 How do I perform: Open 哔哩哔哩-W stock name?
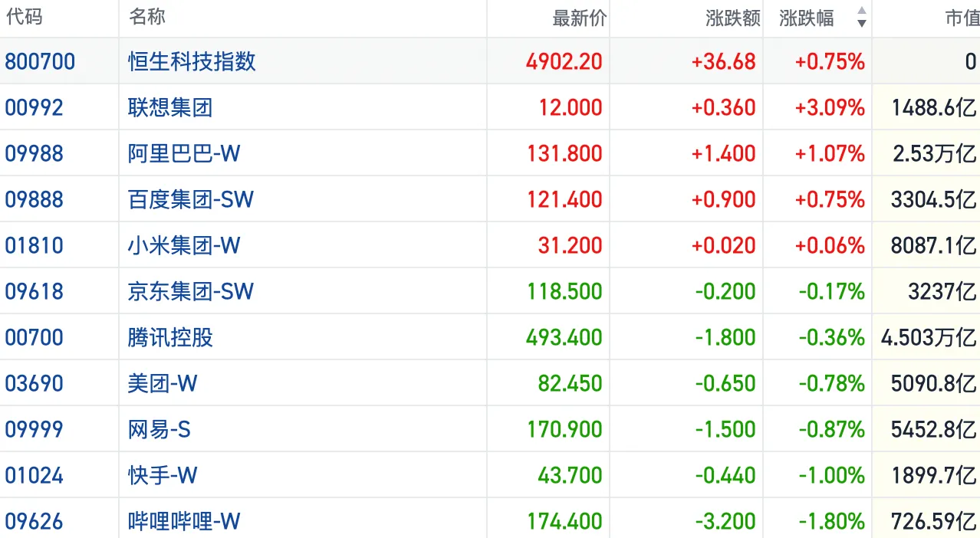coord(184,521)
